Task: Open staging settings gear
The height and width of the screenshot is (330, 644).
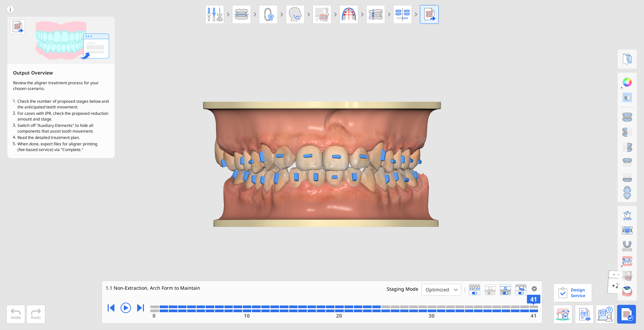Action: [x=534, y=289]
